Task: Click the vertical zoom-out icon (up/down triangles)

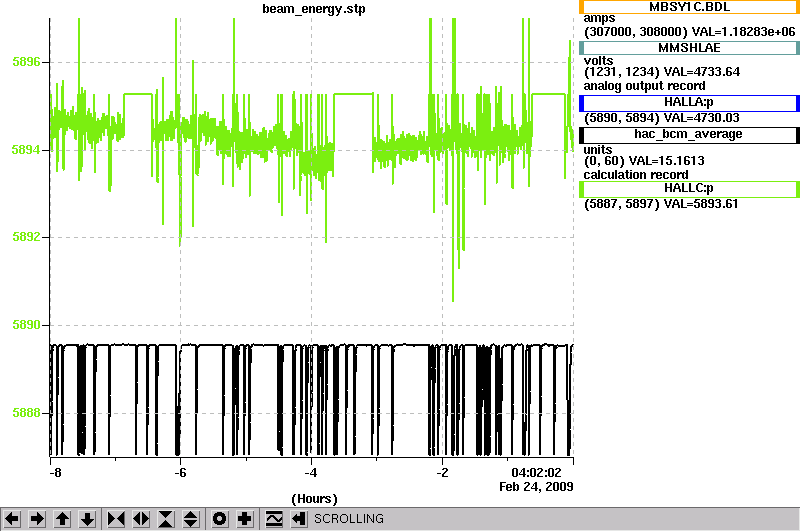Action: click(x=191, y=519)
